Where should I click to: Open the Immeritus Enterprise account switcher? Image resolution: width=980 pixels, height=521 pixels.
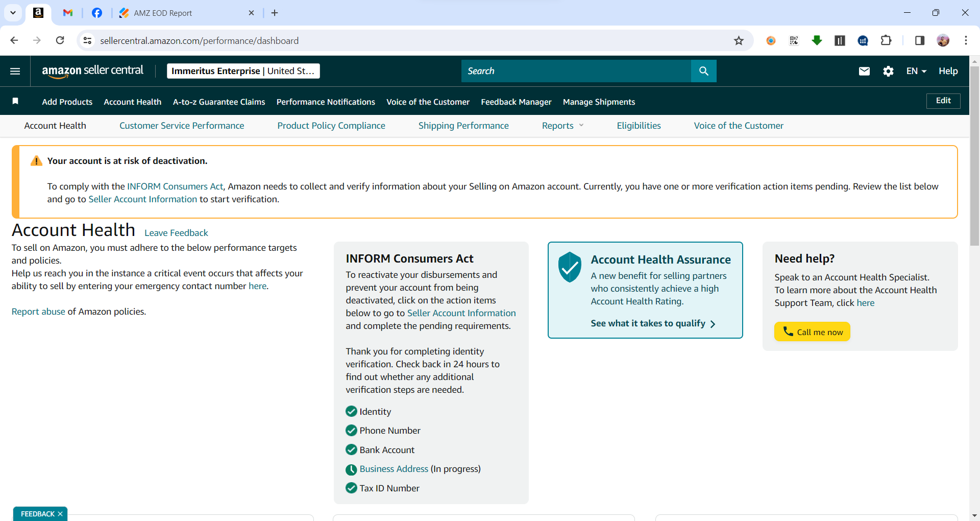[243, 71]
